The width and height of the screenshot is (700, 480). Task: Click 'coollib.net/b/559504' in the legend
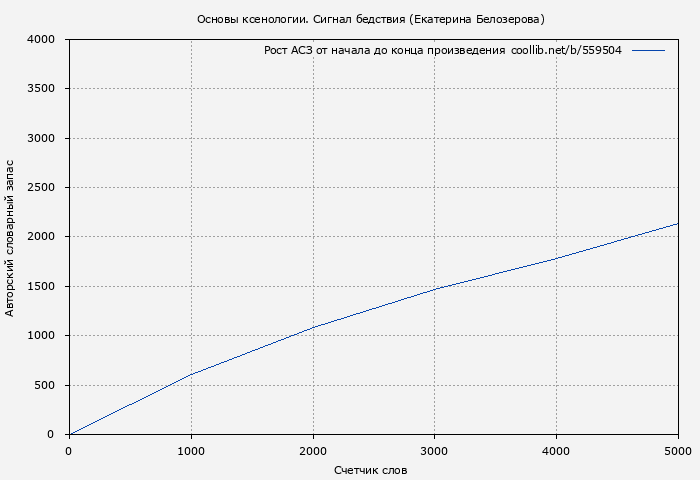(x=566, y=50)
